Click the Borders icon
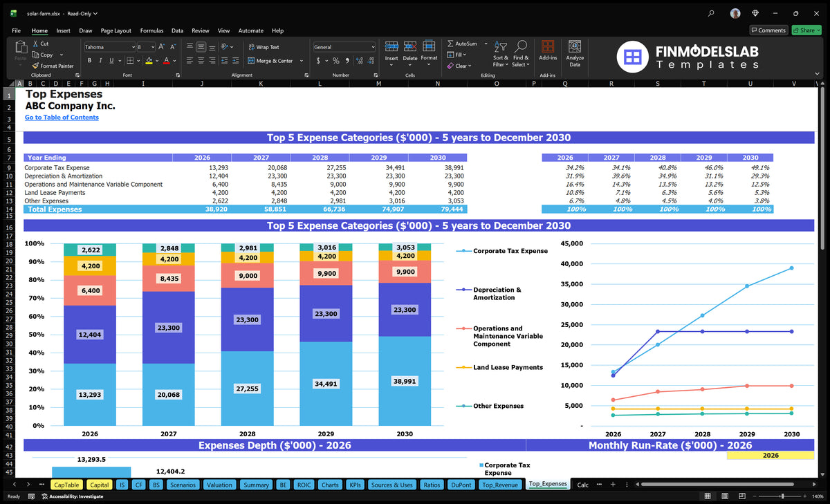 [x=129, y=61]
